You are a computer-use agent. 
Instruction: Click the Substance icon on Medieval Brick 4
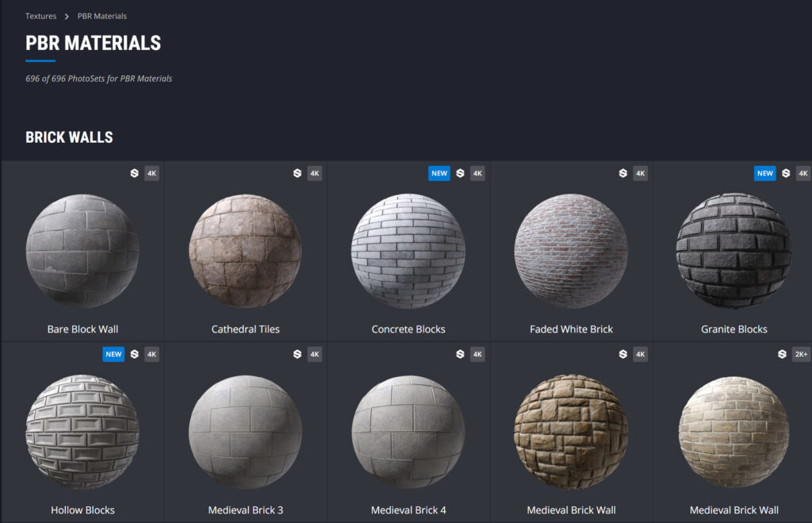pyautogui.click(x=460, y=354)
